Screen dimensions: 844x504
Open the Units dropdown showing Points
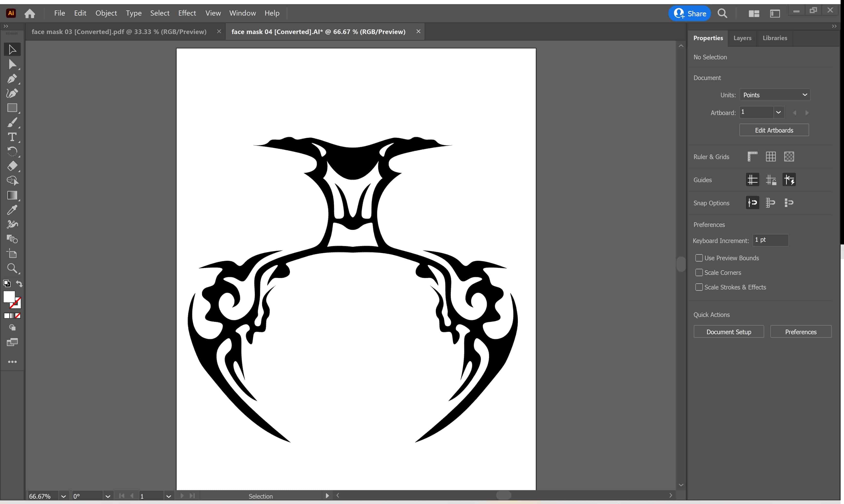(x=774, y=95)
